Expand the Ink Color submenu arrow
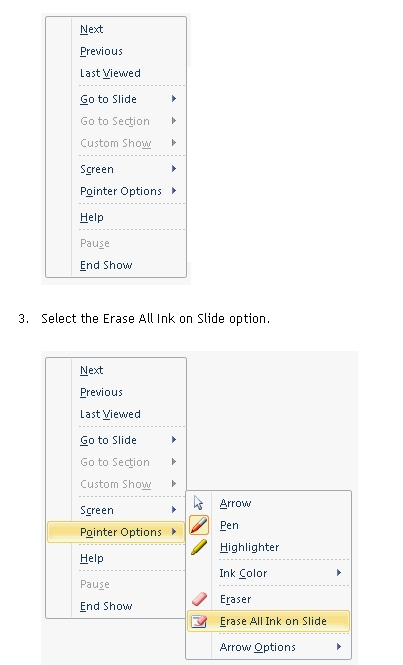 pyautogui.click(x=339, y=573)
